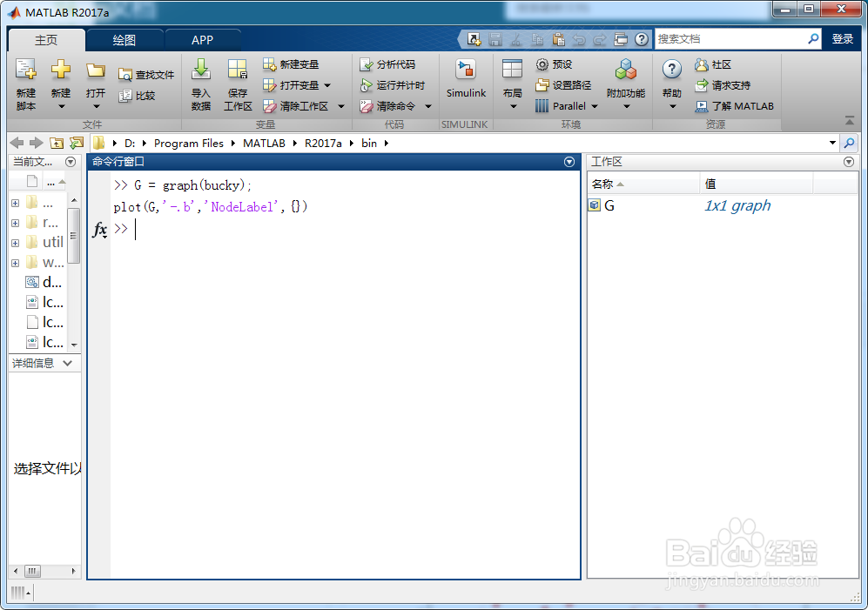Click the search icon at address bar end

click(849, 144)
